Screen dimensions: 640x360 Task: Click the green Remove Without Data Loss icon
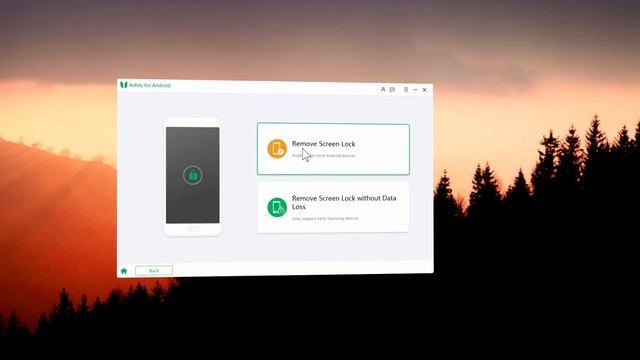pyautogui.click(x=277, y=207)
